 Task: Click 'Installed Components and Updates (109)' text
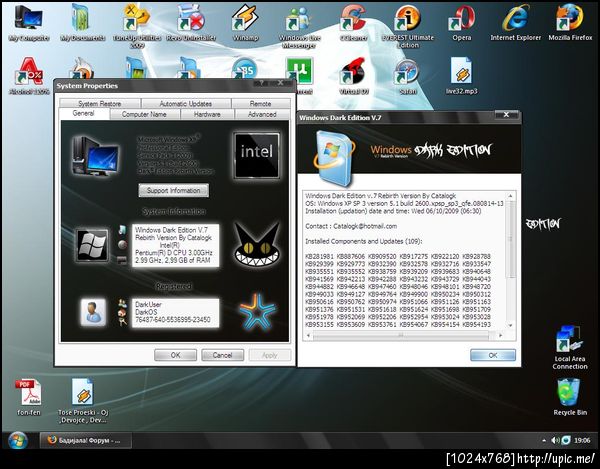(x=364, y=241)
